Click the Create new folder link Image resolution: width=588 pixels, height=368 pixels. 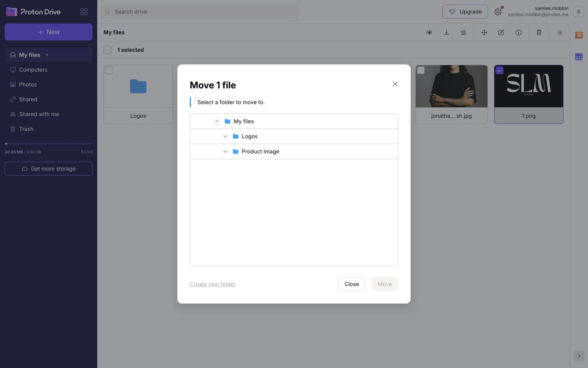click(213, 284)
